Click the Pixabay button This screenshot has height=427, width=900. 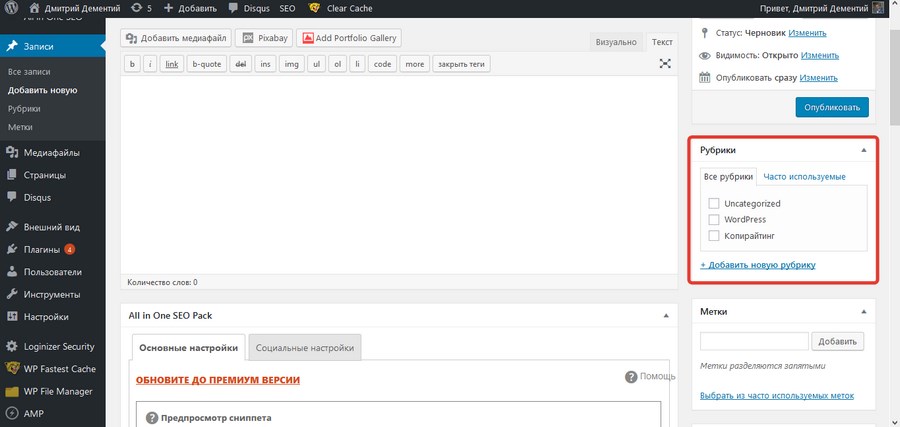point(264,38)
